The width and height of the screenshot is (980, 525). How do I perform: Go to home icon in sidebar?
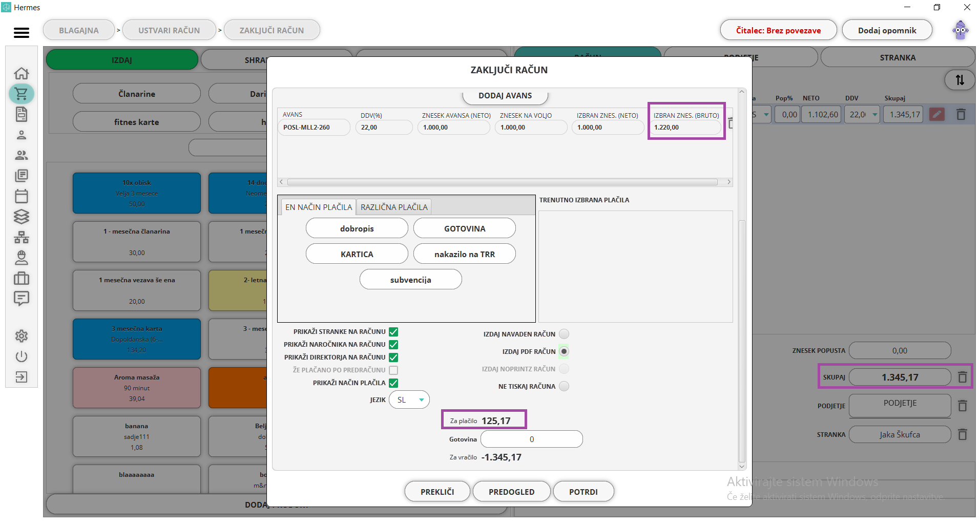click(21, 73)
